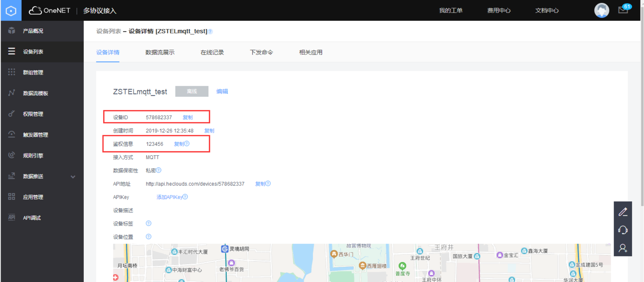Click the 添加APIKey link

[x=169, y=197]
